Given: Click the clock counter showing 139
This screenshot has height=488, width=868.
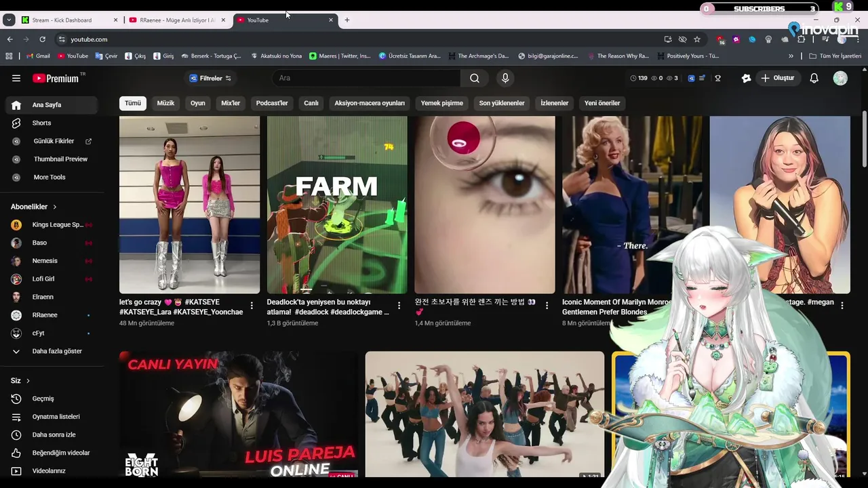Looking at the screenshot, I should tap(639, 78).
